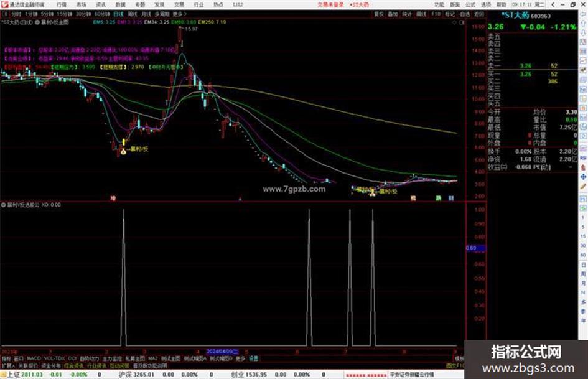Click the 扩展 expander at bottom left
The image size is (588, 379).
8,365
